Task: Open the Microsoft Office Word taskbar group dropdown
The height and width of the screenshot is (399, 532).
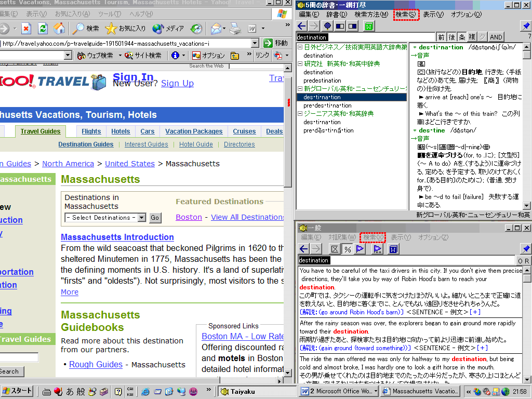Action: click(375, 391)
